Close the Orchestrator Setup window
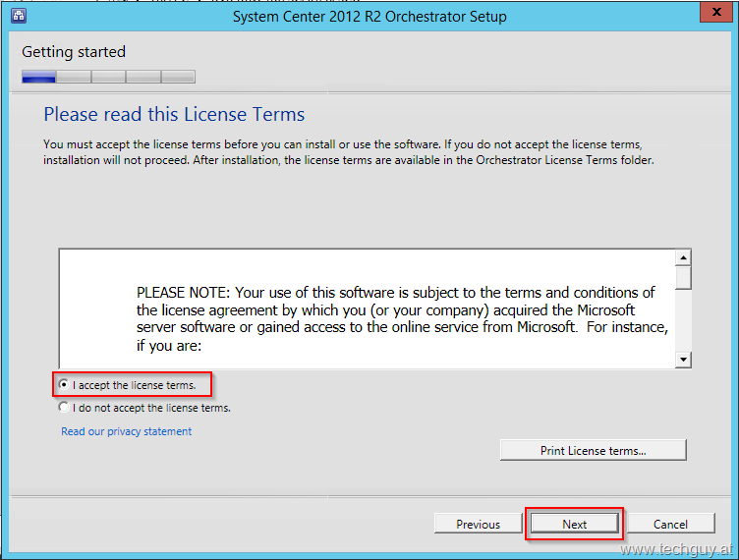Image resolution: width=739 pixels, height=560 pixels. [x=715, y=12]
